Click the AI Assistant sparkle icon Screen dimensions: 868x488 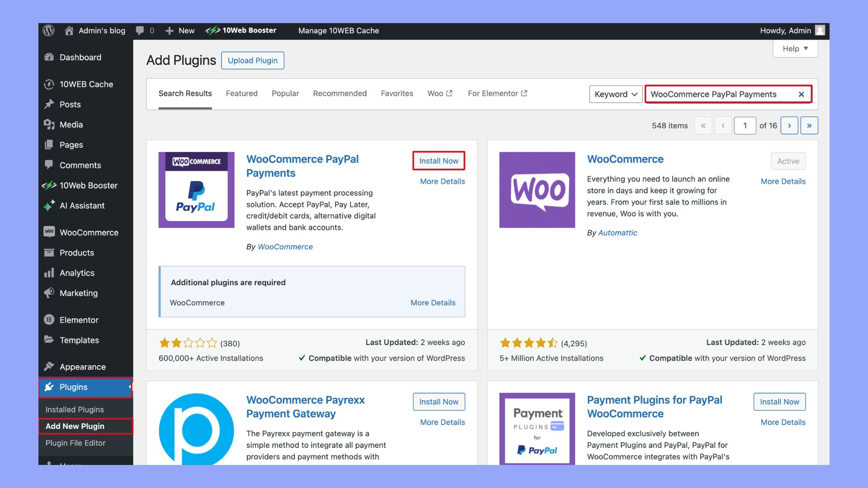[49, 206]
